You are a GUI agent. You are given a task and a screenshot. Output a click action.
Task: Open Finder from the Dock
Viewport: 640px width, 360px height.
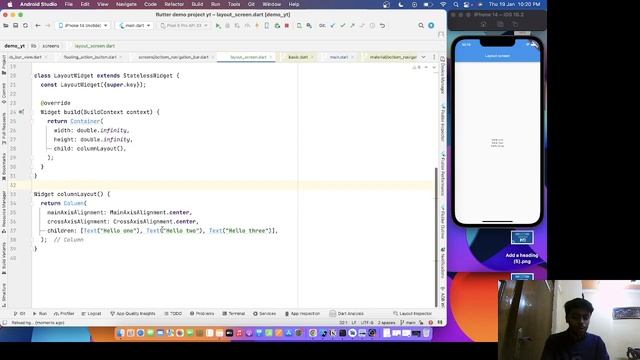tap(121, 333)
